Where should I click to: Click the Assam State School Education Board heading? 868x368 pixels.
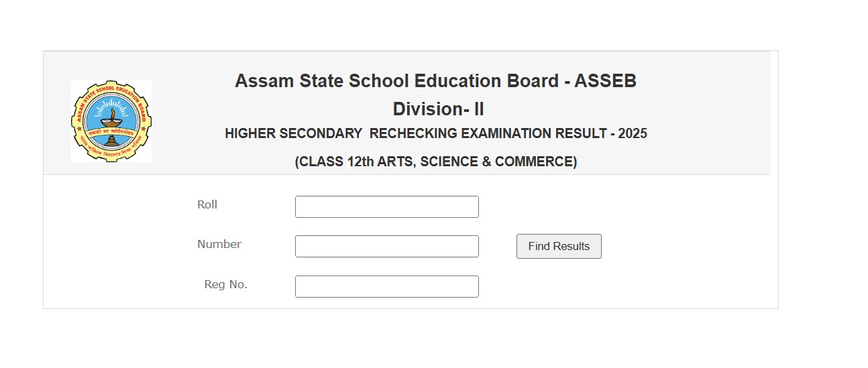436,81
